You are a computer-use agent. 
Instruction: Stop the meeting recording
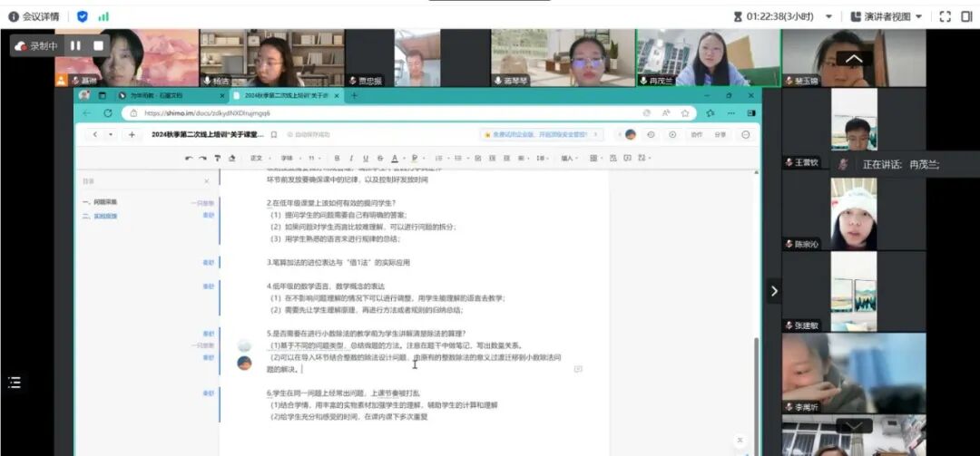[x=98, y=45]
